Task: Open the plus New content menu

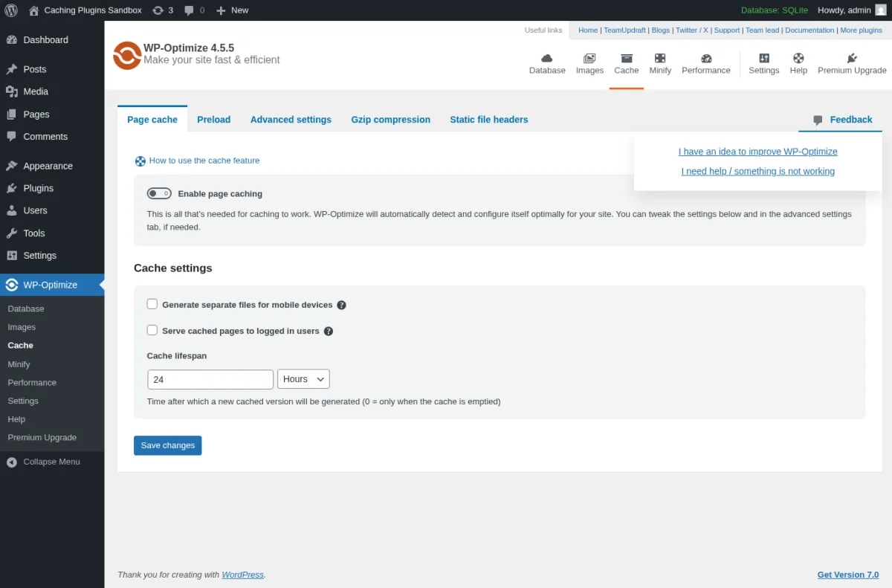Action: 232,10
